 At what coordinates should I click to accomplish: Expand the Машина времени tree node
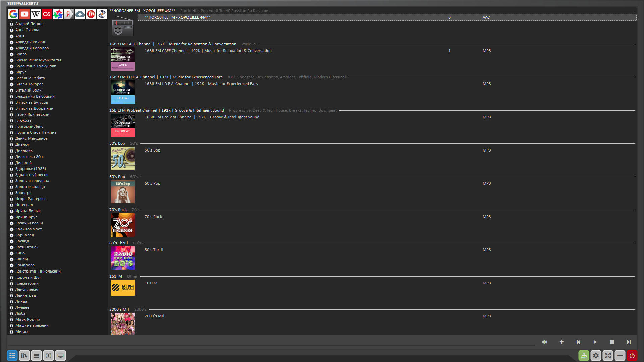(11, 326)
